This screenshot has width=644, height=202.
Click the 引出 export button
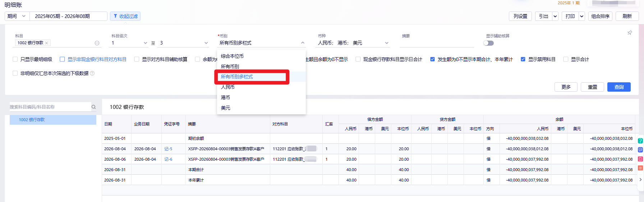pos(543,16)
